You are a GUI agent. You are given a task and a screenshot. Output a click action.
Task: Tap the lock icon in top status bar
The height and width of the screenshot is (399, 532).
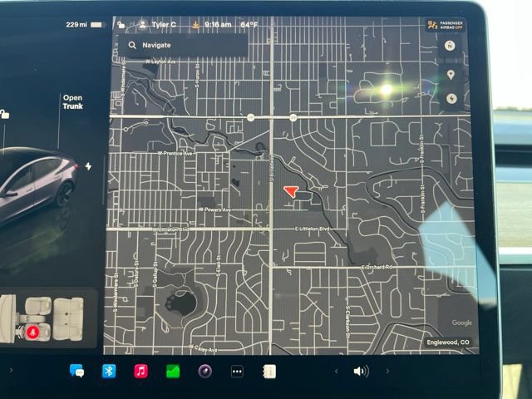pyautogui.click(x=121, y=24)
